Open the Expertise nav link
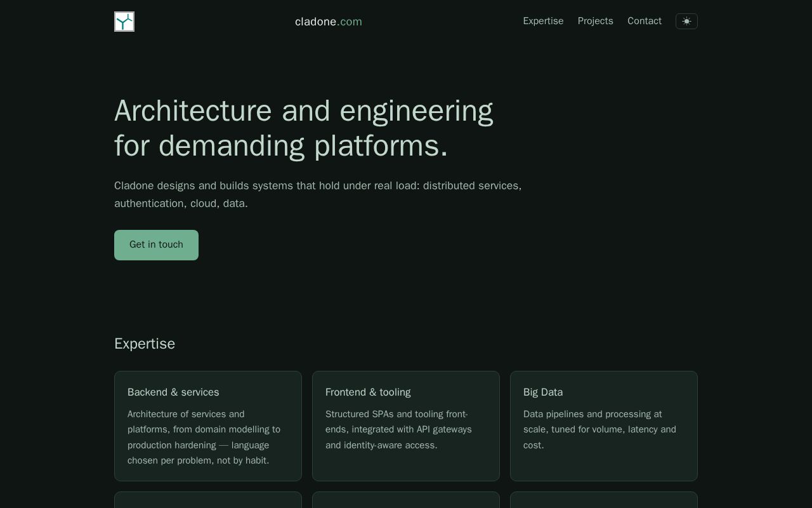 coord(543,21)
